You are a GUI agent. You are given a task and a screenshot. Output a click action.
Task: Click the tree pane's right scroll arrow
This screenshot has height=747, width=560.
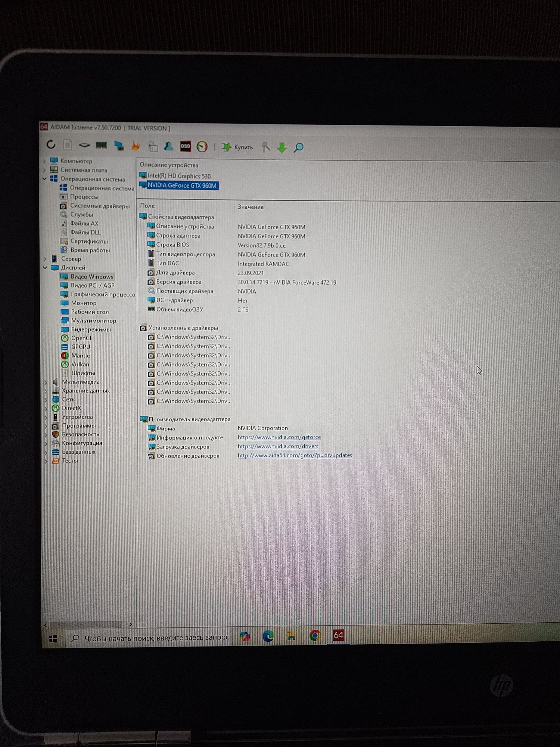[130, 624]
